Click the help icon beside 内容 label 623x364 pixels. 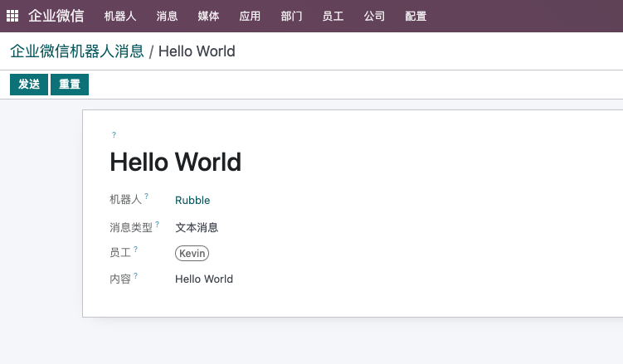click(x=135, y=275)
